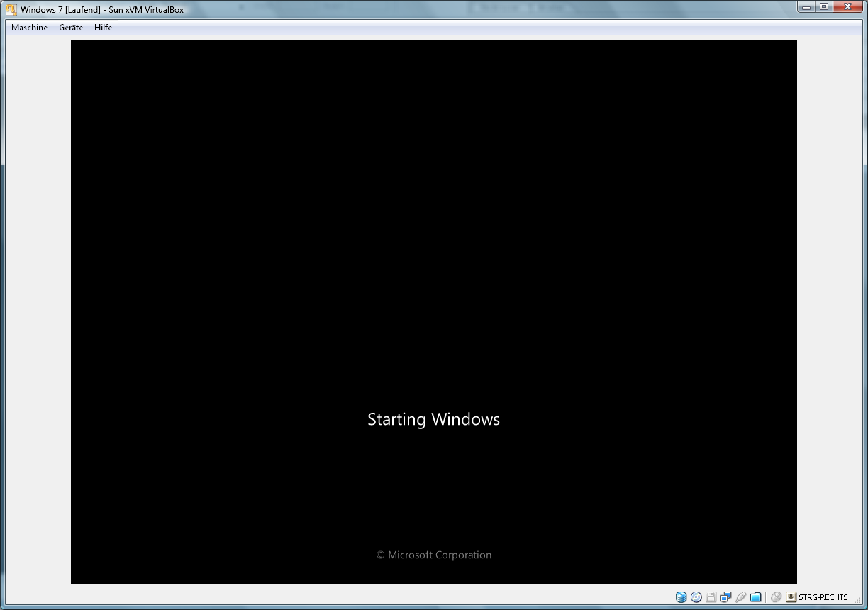
Task: Open the shared folders status icon
Action: point(756,597)
